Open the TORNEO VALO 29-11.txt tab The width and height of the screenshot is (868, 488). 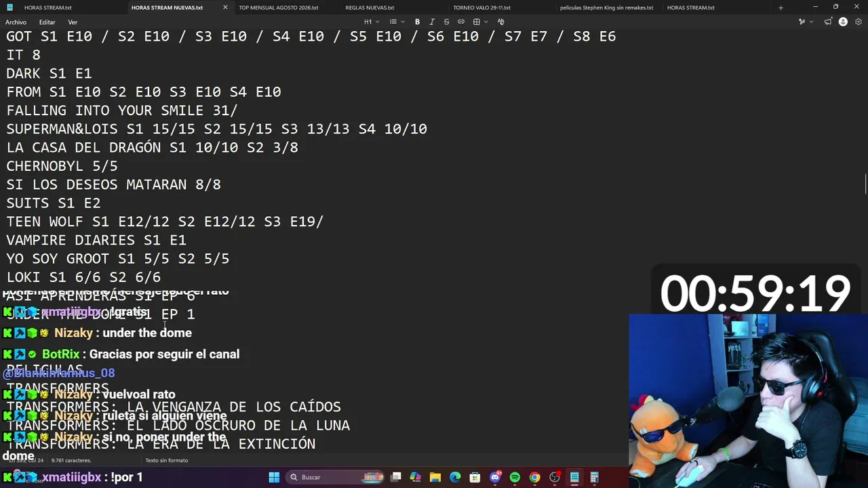481,7
